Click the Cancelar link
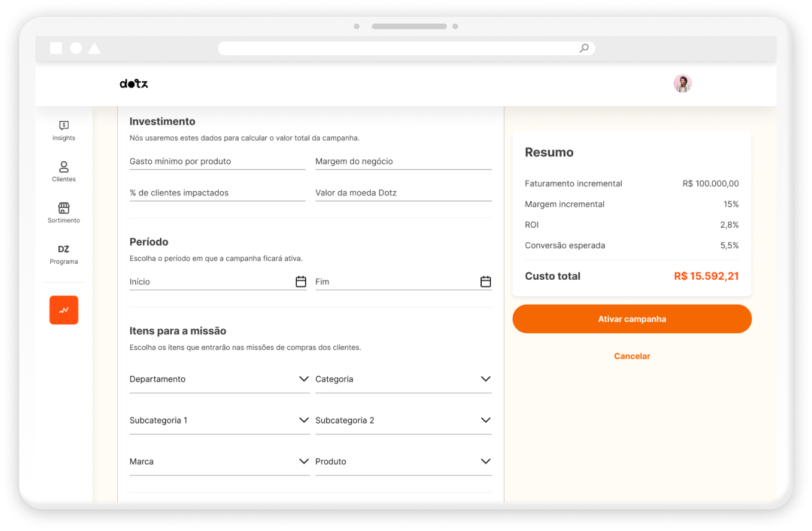The width and height of the screenshot is (812, 531). tap(632, 356)
